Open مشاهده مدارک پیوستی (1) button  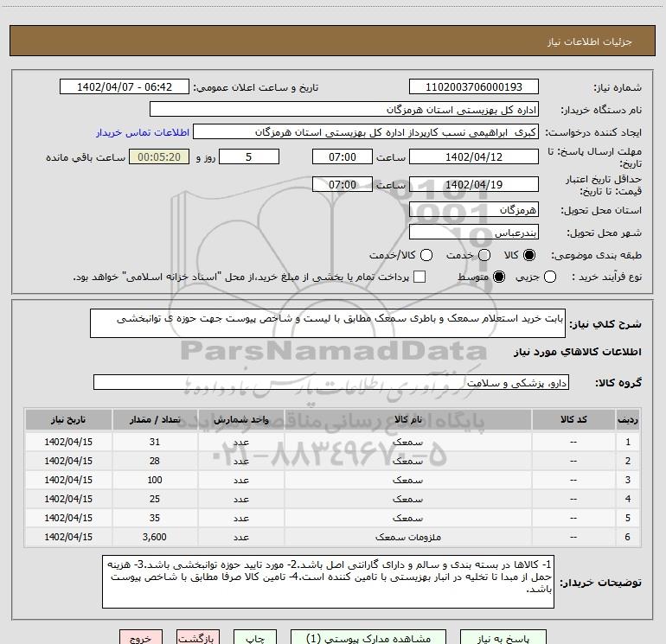[x=368, y=637]
